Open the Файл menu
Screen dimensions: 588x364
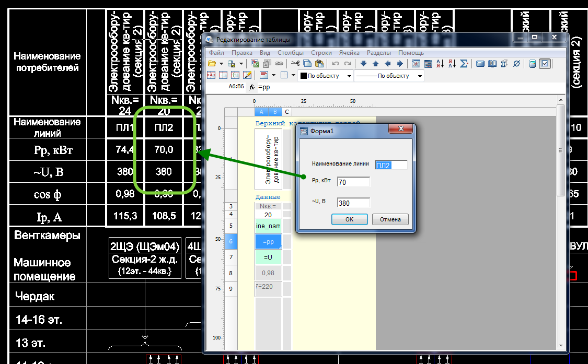pyautogui.click(x=216, y=53)
